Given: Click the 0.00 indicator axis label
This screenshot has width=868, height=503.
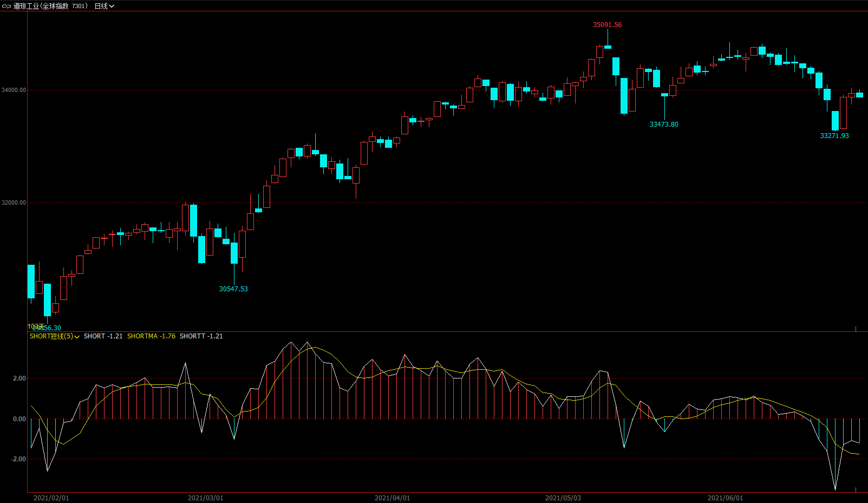Looking at the screenshot, I should tap(19, 419).
